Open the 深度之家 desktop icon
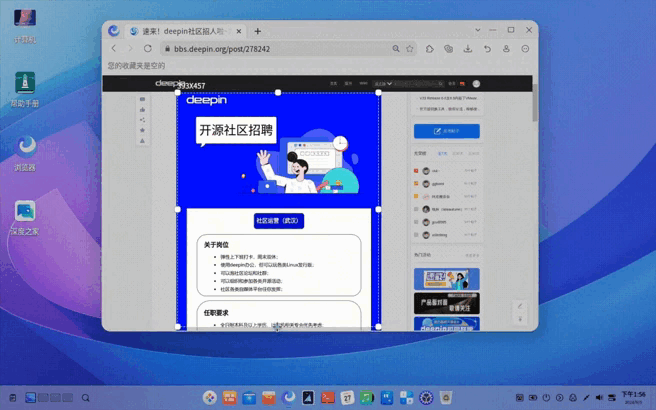 point(25,217)
